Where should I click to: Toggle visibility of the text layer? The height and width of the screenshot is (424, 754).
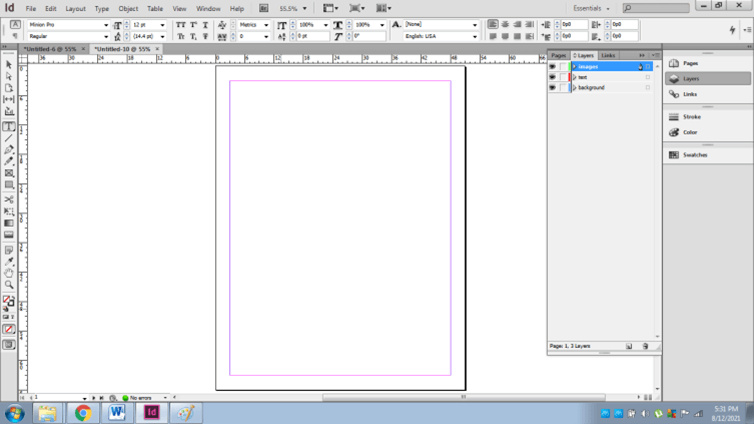pos(552,77)
